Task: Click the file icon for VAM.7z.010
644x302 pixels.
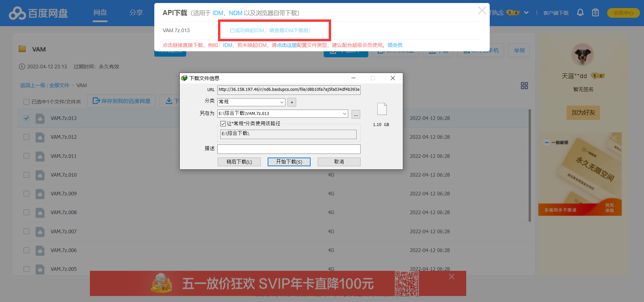Action: click(x=40, y=175)
